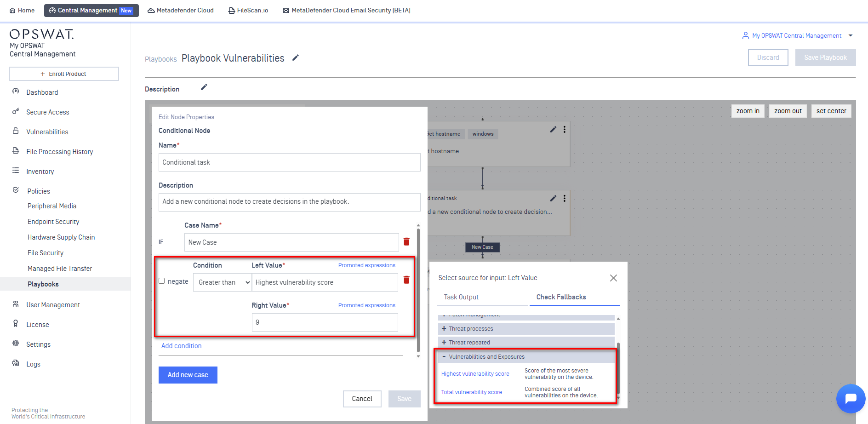Click the Secure Access key icon
Screen dimensions: 868x424
[x=16, y=111]
